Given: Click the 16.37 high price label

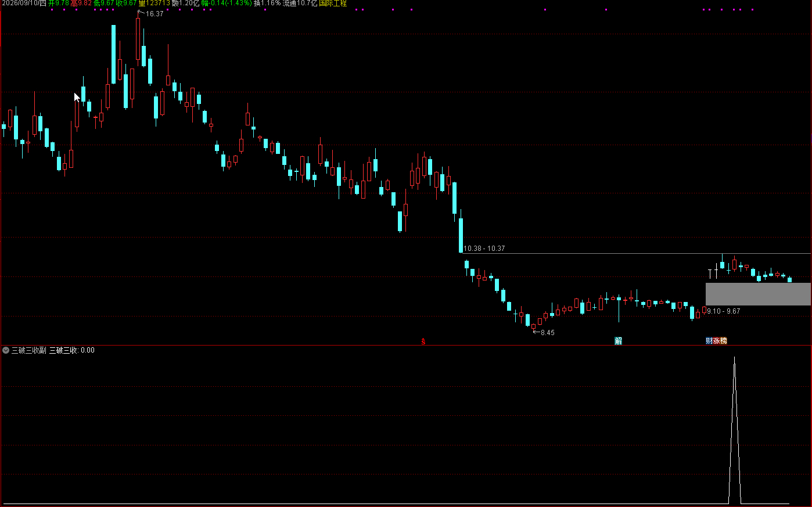Looking at the screenshot, I should (155, 14).
